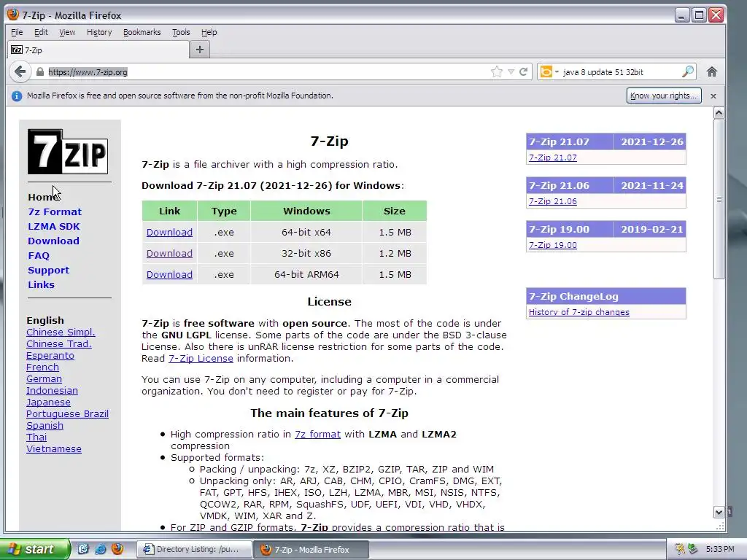Open the FAQ sidebar link
This screenshot has height=560, width=747.
click(x=39, y=256)
